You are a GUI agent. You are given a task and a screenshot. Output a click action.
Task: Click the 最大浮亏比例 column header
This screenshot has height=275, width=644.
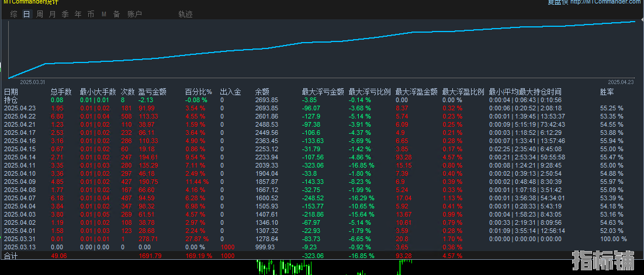click(x=370, y=92)
